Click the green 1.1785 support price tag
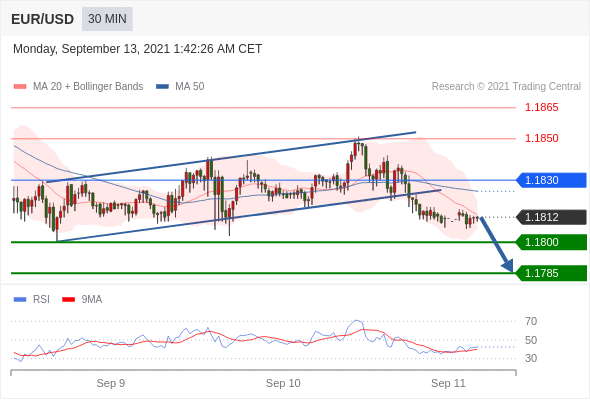590x400 pixels. (x=551, y=273)
